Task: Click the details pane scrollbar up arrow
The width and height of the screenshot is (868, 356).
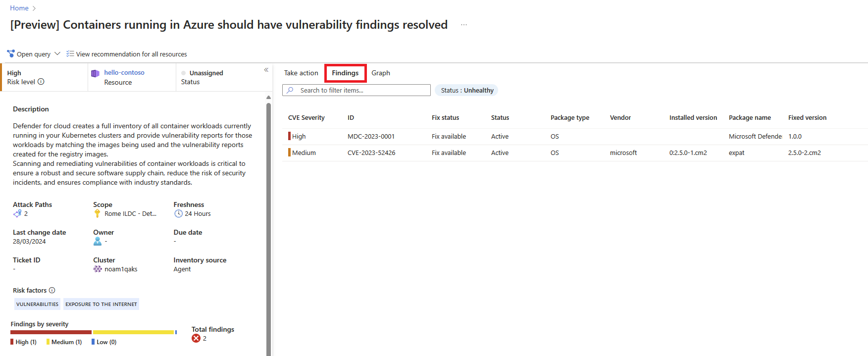Action: tap(268, 97)
